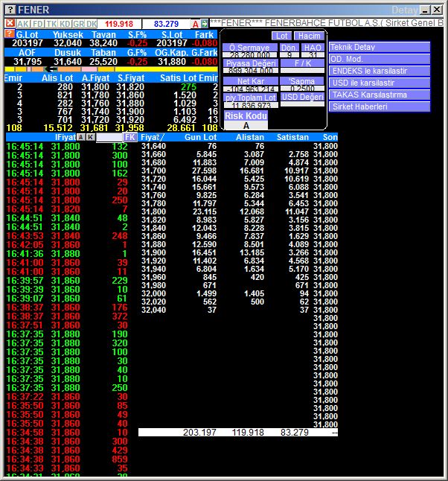Image resolution: width=448 pixels, height=481 pixels.
Task: Click the yellow 15.512 total Alis Lot
Action: point(58,128)
